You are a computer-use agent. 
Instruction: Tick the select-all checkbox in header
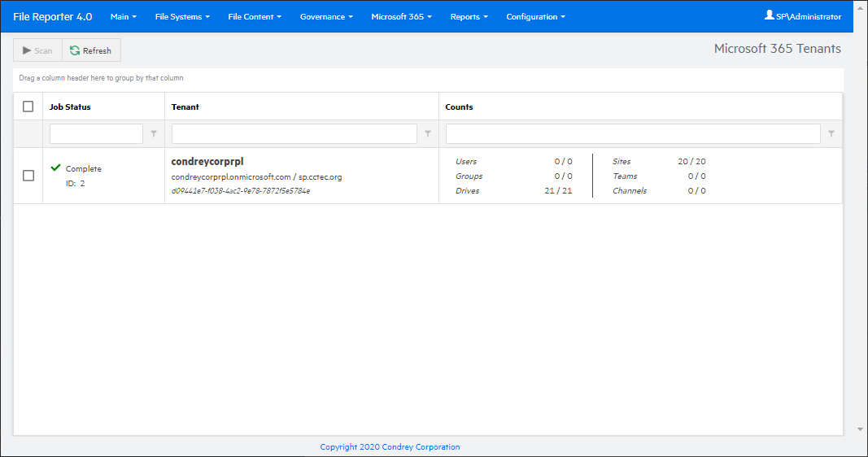point(28,107)
